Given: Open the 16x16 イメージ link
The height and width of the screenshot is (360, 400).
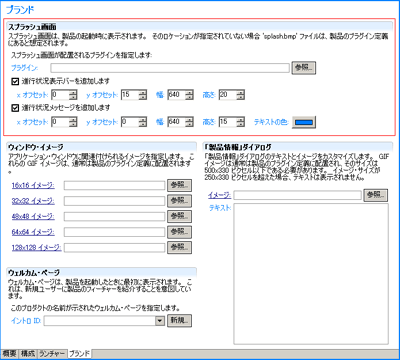Looking at the screenshot, I should (33, 185).
